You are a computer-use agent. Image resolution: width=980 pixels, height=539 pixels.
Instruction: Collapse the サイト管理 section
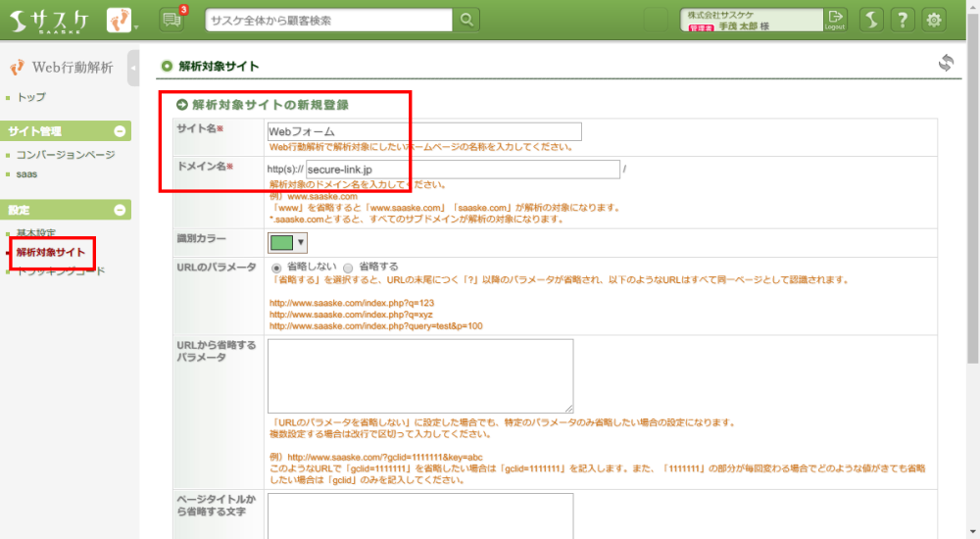(x=120, y=131)
